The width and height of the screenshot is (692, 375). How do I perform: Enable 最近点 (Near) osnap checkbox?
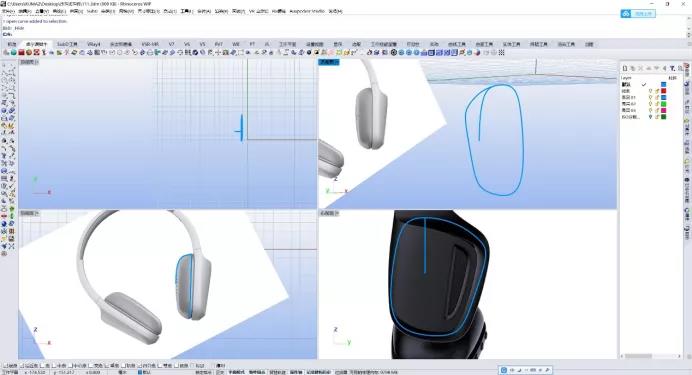pyautogui.click(x=22, y=366)
